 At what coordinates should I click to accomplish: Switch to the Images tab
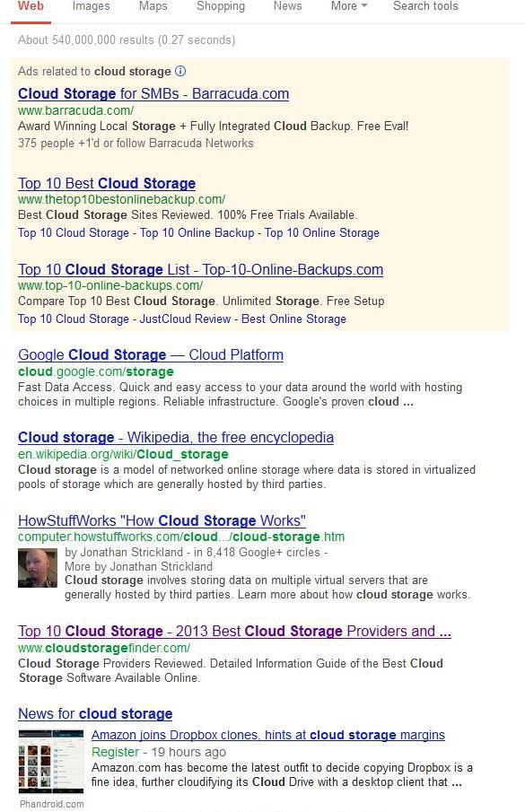(92, 6)
